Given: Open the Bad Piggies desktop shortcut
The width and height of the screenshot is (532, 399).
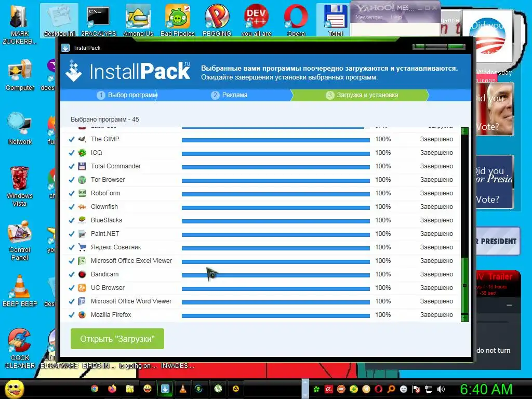Looking at the screenshot, I should [x=178, y=20].
